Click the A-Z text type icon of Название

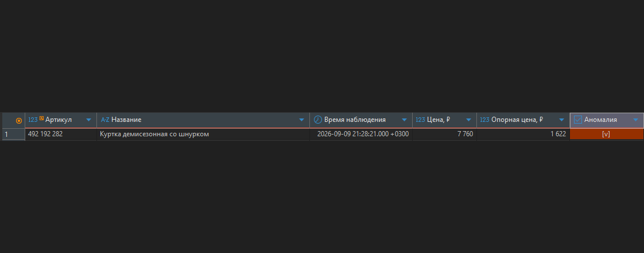coord(105,120)
